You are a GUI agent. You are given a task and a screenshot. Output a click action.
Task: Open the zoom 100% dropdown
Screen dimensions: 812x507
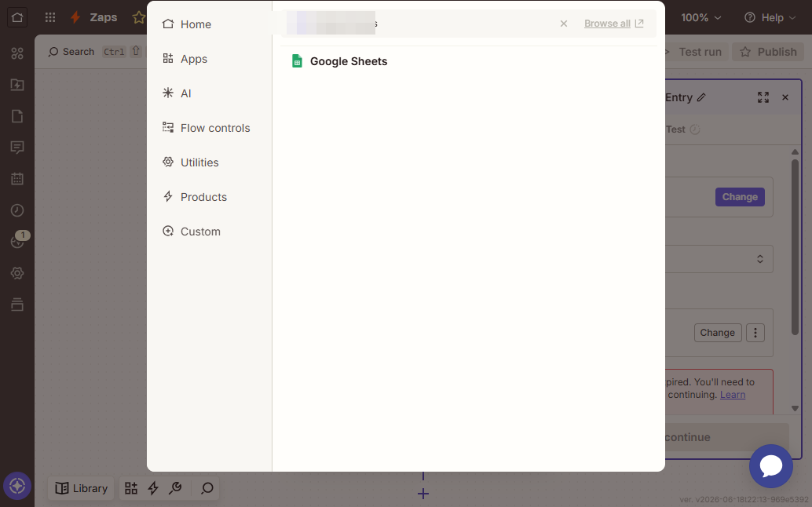click(x=700, y=17)
